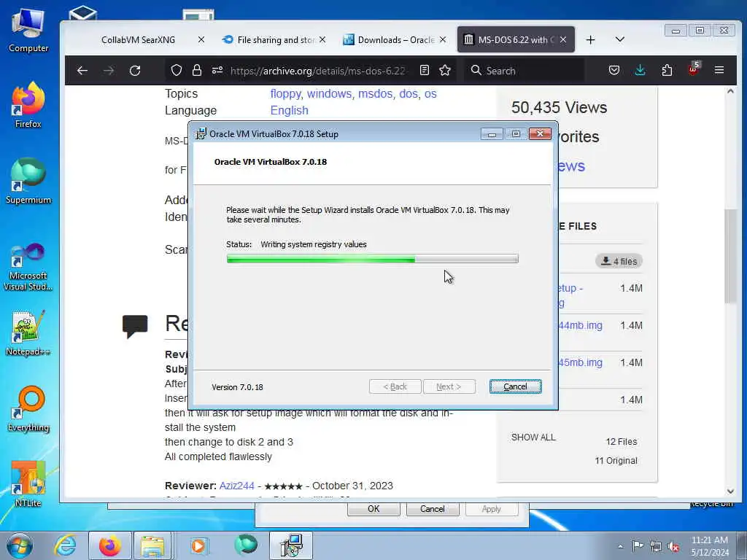Viewport: 747px width, 560px height.
Task: Click the installation progress bar
Action: pos(372,259)
